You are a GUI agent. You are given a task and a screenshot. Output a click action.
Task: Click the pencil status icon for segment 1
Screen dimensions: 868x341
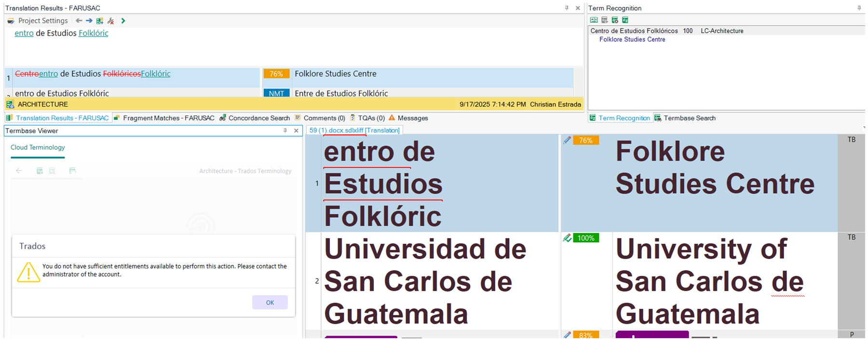coord(567,140)
